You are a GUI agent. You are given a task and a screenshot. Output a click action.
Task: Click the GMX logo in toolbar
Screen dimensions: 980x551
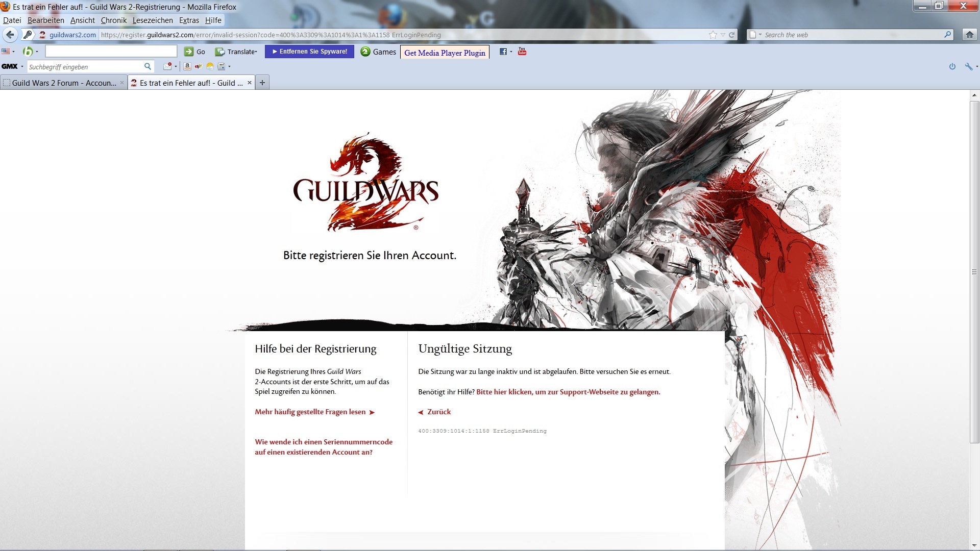coord(10,66)
